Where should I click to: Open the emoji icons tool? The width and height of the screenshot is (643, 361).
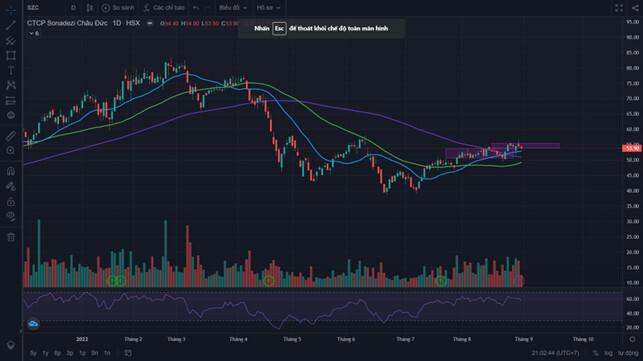(11, 115)
